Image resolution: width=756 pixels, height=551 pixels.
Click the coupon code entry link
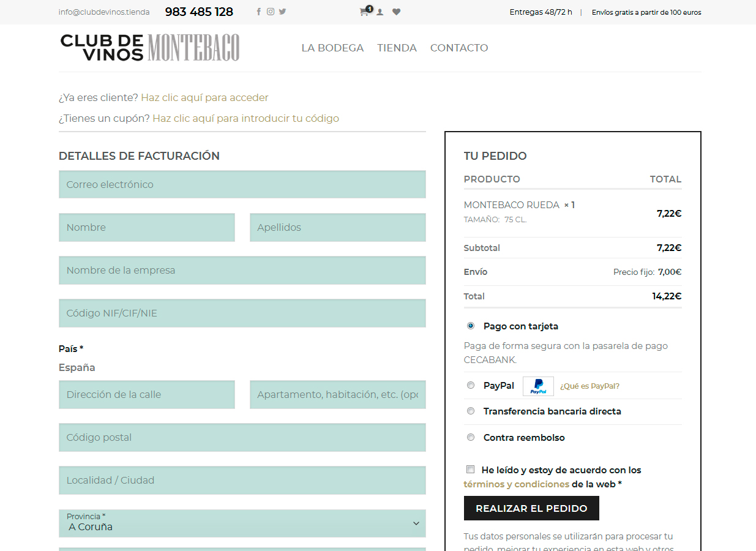[245, 119]
